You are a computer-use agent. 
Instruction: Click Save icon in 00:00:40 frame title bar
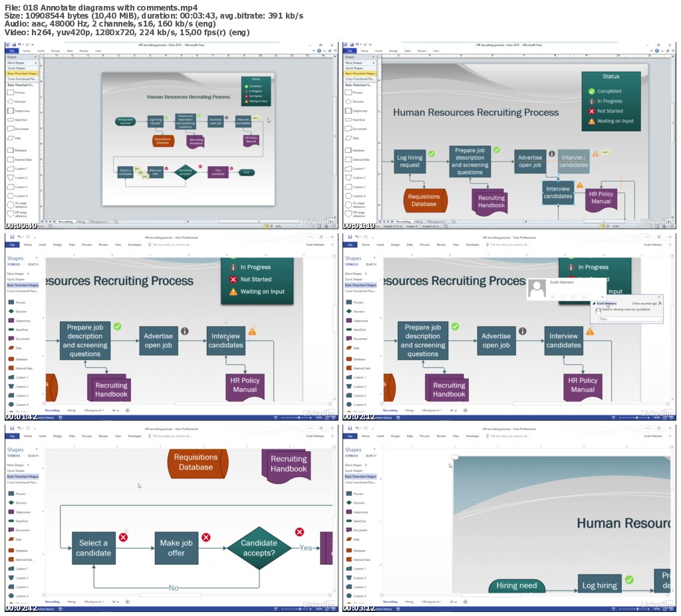point(14,45)
